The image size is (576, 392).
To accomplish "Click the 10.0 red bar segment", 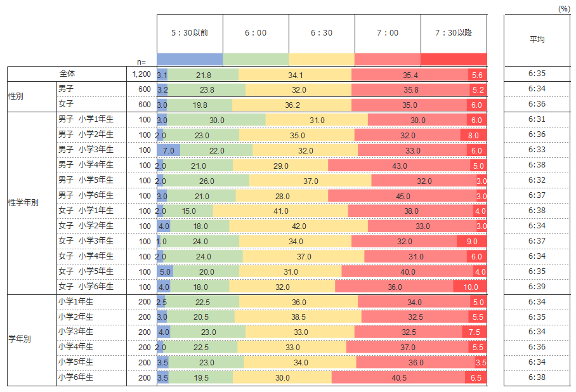I will point(470,287).
